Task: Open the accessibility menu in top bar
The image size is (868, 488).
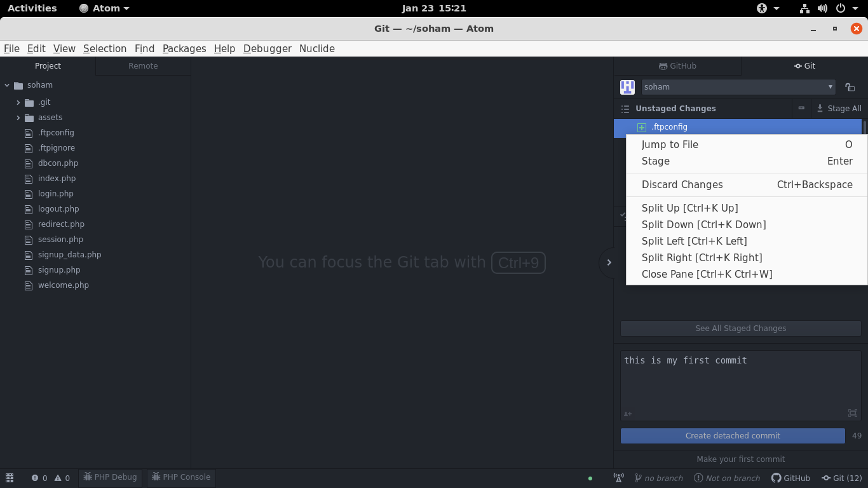Action: 768,8
